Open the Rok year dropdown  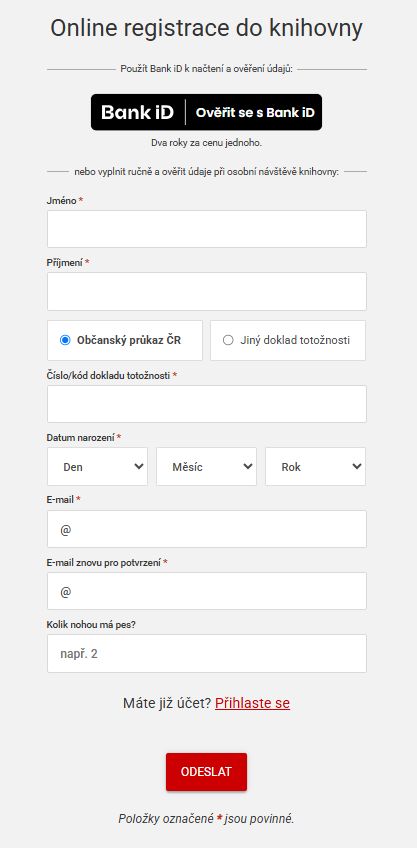(x=315, y=467)
